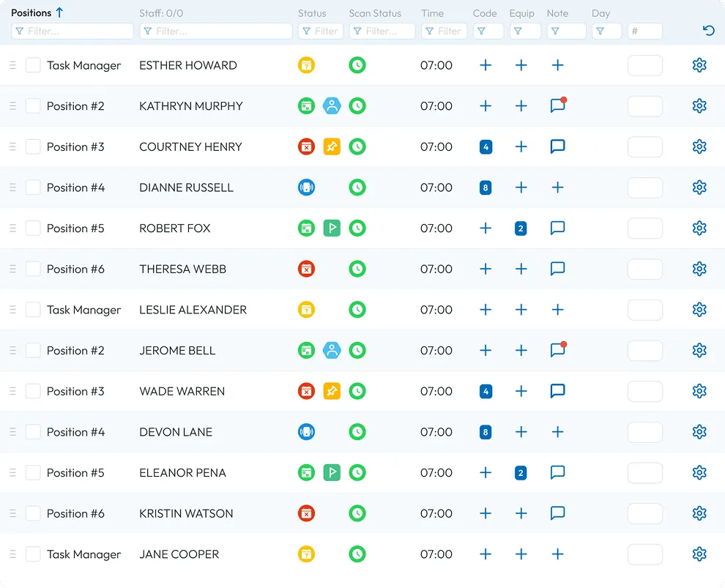
Task: Open settings gear for Esther Howard
Action: click(699, 65)
